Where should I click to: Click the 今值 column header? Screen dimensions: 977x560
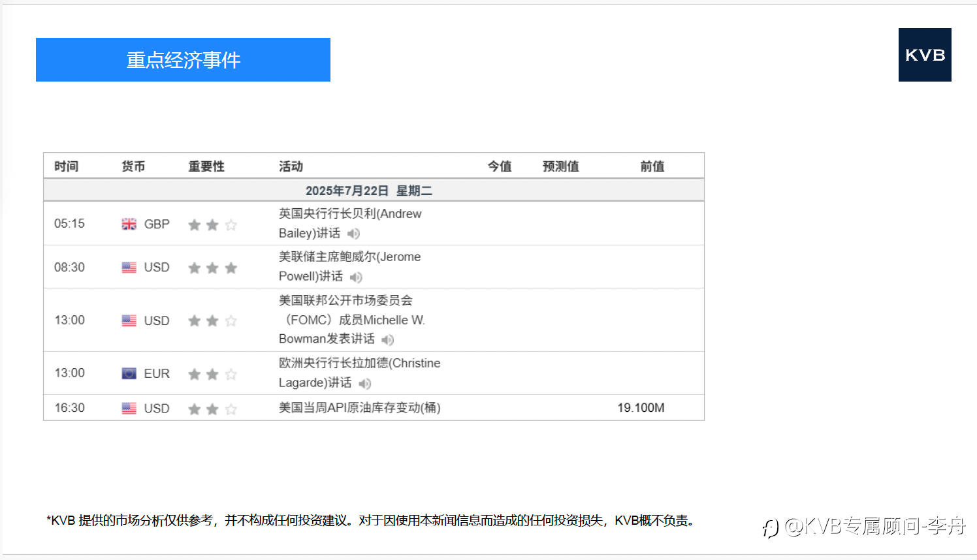500,166
